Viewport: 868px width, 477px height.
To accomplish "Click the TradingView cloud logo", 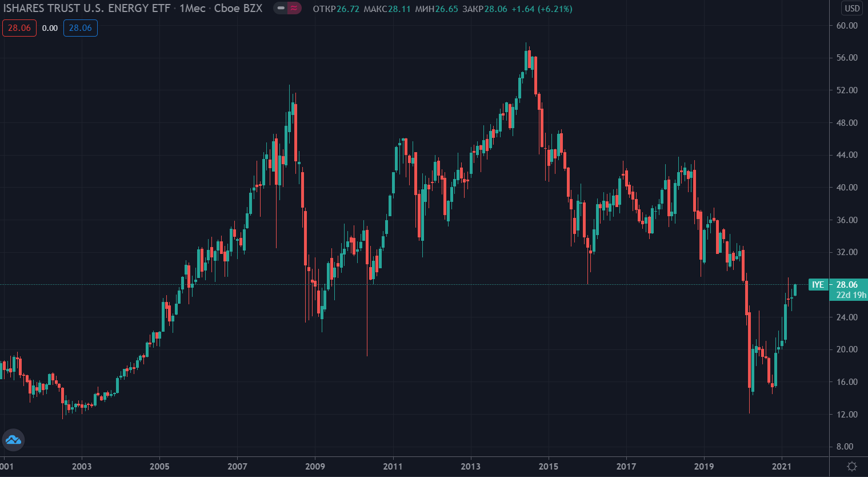I will (x=13, y=440).
